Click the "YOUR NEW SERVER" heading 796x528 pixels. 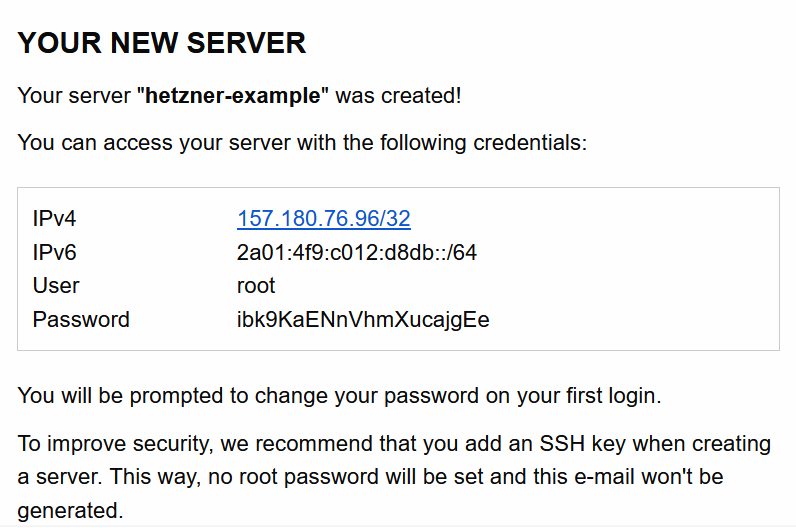point(162,44)
